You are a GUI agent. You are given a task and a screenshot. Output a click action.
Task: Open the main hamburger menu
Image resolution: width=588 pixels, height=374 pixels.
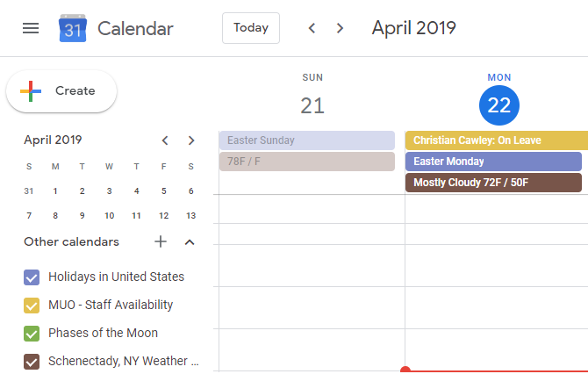pyautogui.click(x=31, y=28)
